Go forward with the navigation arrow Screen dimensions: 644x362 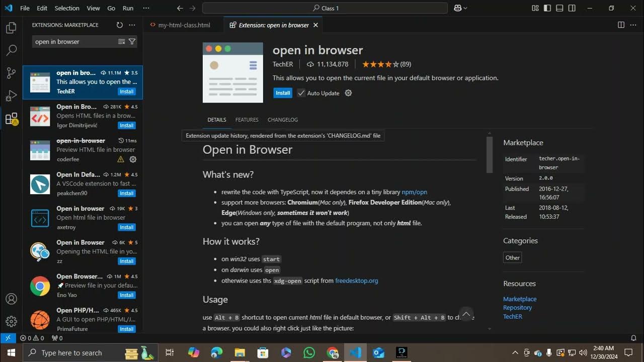[x=192, y=8]
